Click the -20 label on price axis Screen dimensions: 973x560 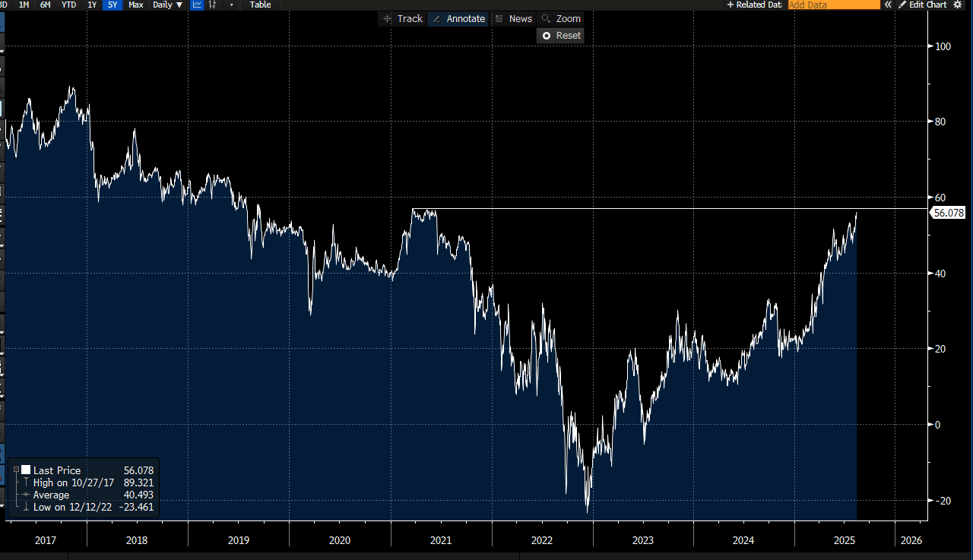[x=943, y=500]
